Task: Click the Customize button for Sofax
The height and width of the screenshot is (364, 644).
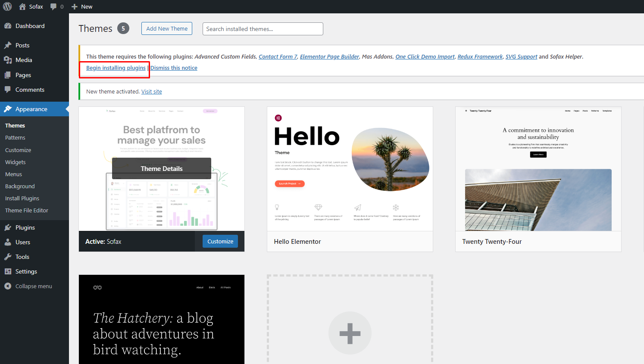Action: coord(220,241)
